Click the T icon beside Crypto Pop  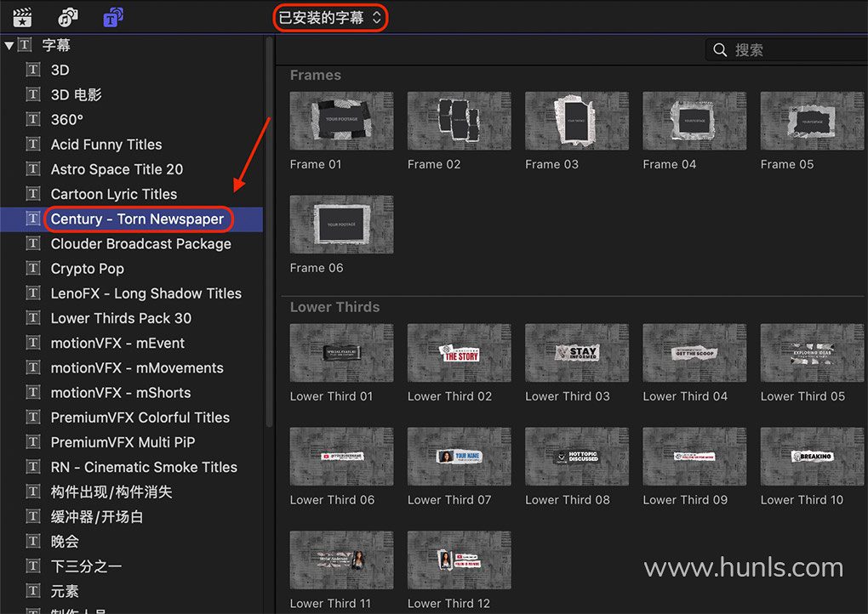[x=33, y=268]
